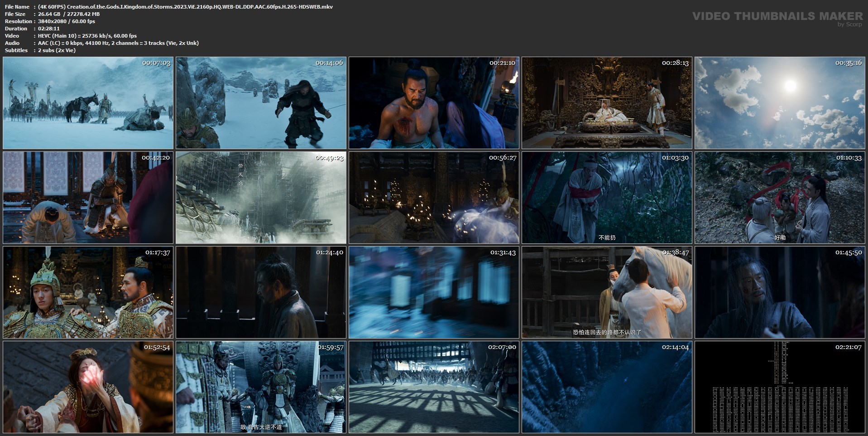Click the resolution value 3840x2080 / 60.00 fps

click(x=67, y=21)
